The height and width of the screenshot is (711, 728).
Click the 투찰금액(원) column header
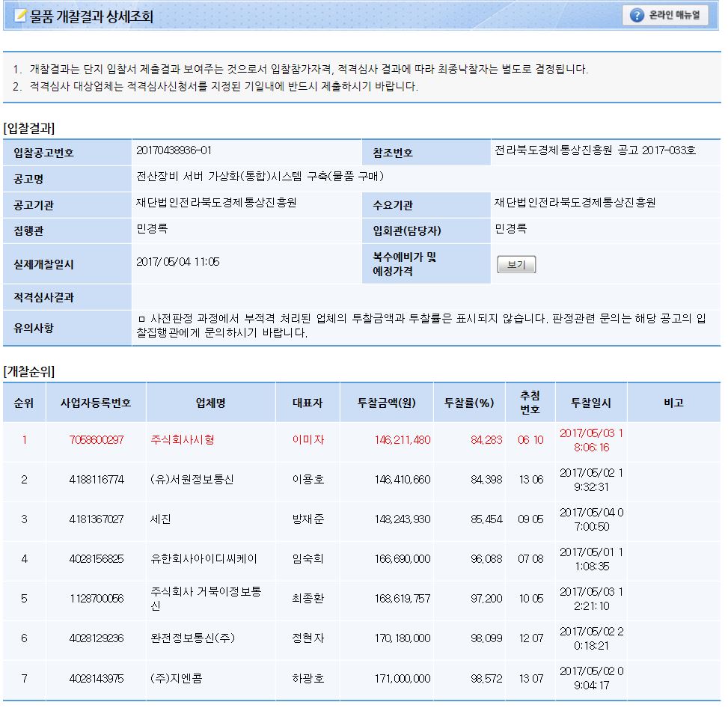387,403
